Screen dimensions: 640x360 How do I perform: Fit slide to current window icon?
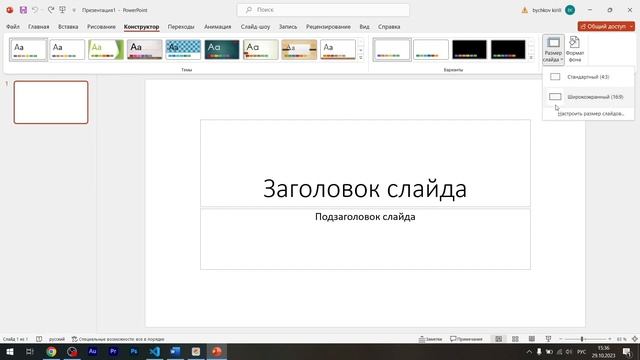click(x=634, y=339)
